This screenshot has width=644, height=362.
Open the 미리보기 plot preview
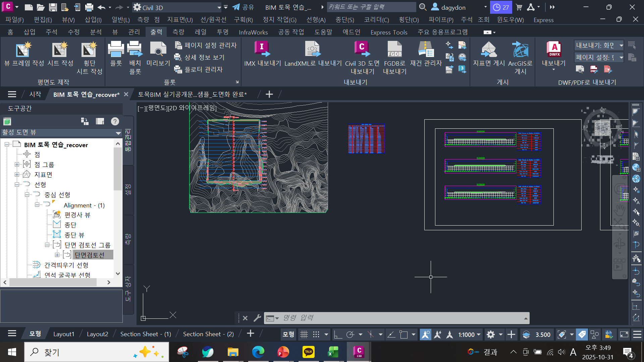point(158,50)
